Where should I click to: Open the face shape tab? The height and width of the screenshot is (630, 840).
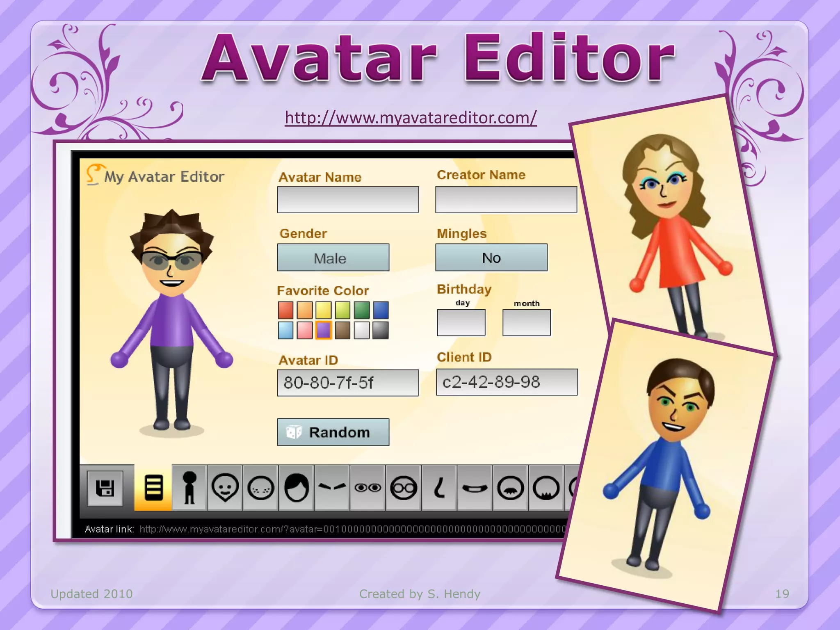[225, 488]
